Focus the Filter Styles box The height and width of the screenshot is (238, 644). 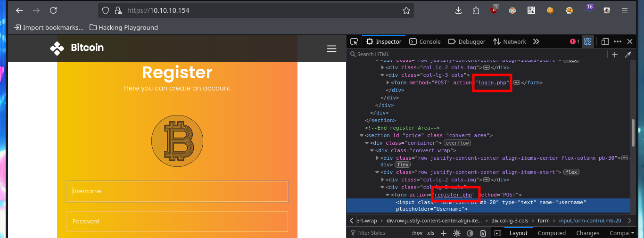tap(378, 233)
